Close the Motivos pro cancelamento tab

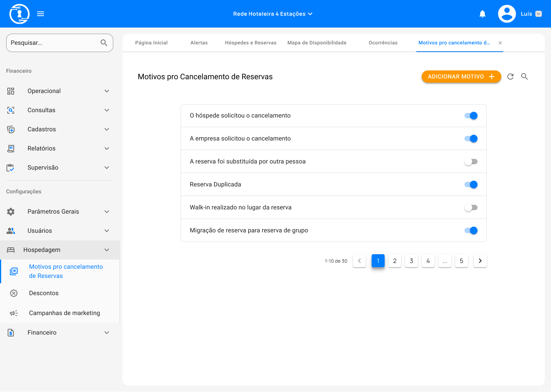point(500,43)
